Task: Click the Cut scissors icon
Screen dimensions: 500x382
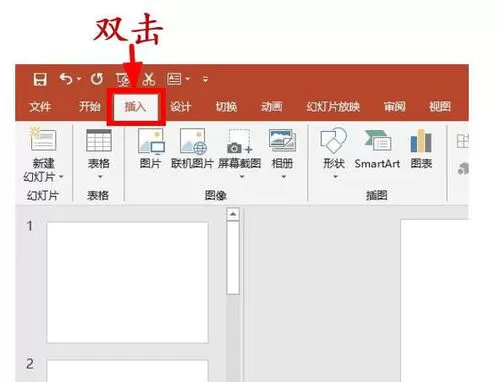Action: 149,79
